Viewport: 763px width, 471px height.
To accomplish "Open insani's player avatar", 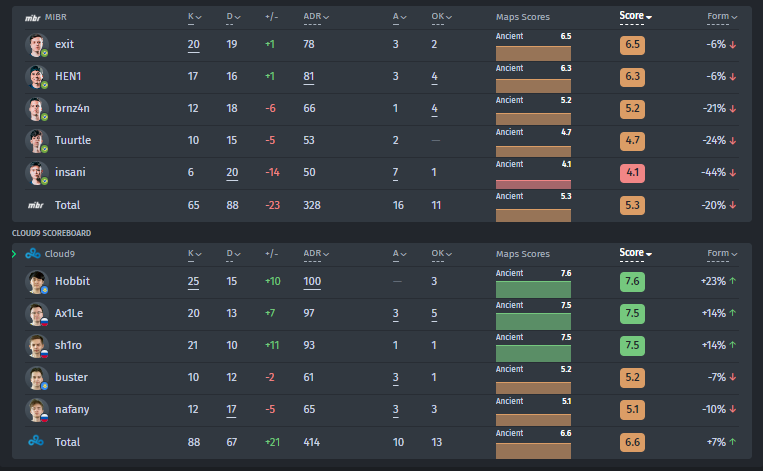I will (x=36, y=173).
